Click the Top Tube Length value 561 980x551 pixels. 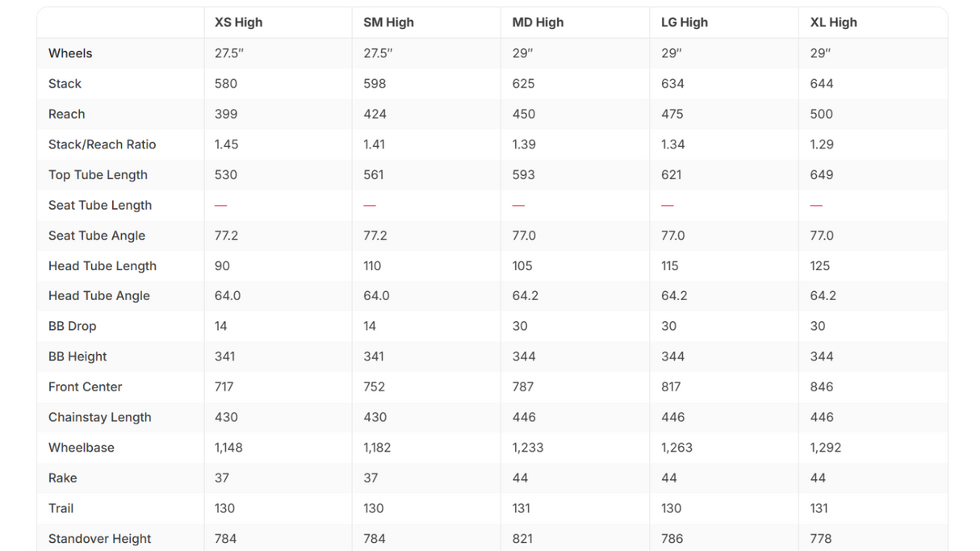374,175
